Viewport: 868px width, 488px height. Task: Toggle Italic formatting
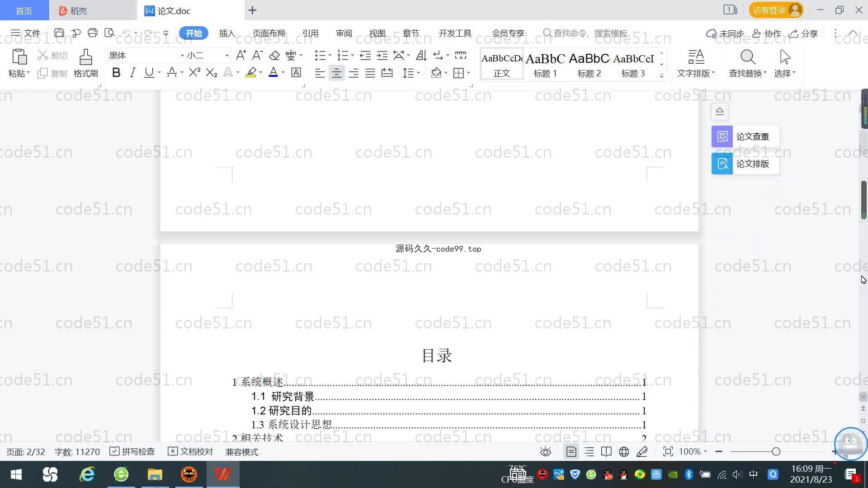[132, 72]
